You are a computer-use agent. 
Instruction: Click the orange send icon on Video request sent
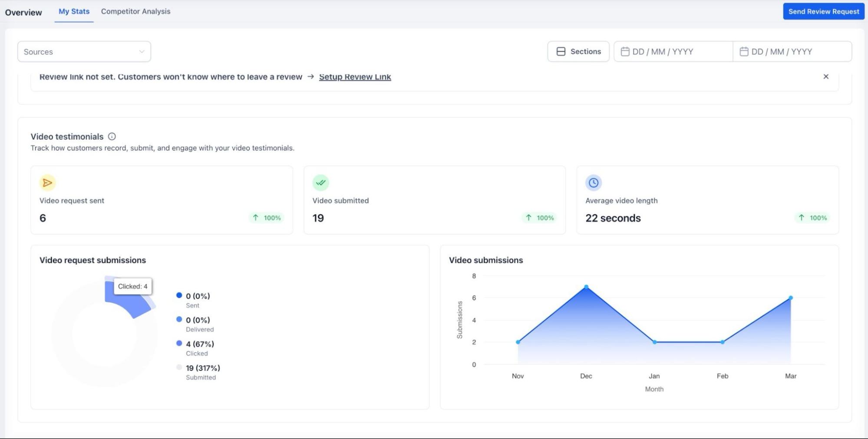point(48,183)
